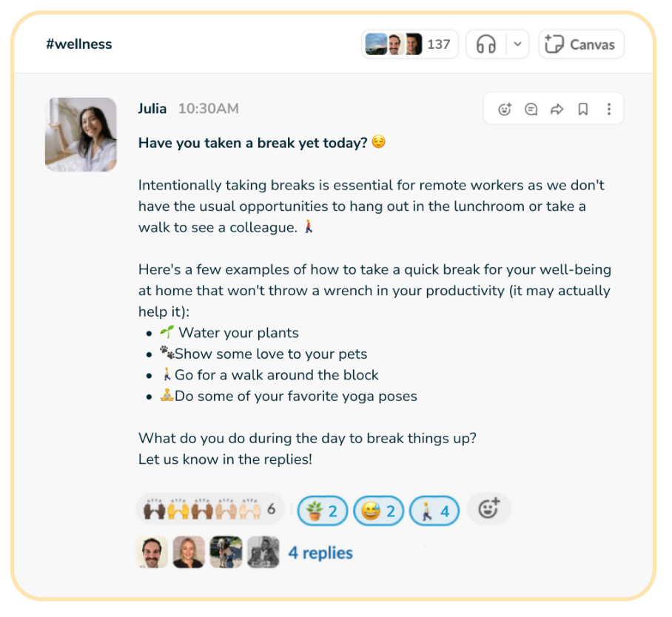Bookmark Julia's message
The image size is (672, 617).
[x=583, y=109]
